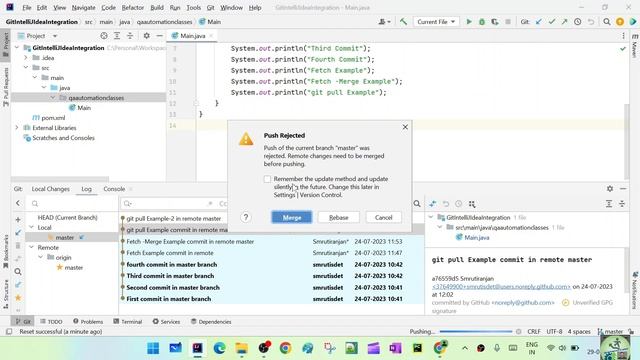Switch to Local Changes tab
The height and width of the screenshot is (360, 640).
[x=51, y=189]
